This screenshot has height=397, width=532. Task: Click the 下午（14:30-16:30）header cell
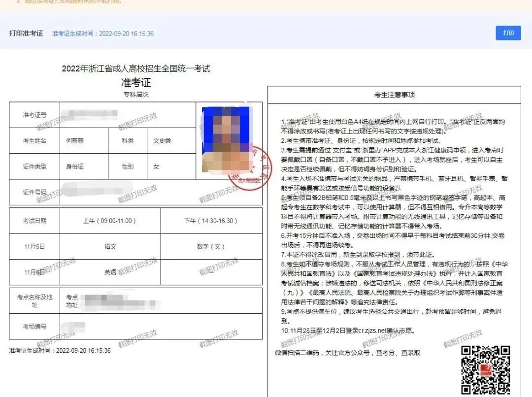click(211, 221)
